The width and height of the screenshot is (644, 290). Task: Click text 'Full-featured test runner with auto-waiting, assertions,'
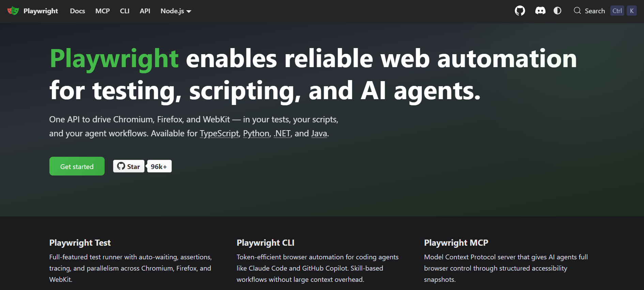pyautogui.click(x=131, y=257)
